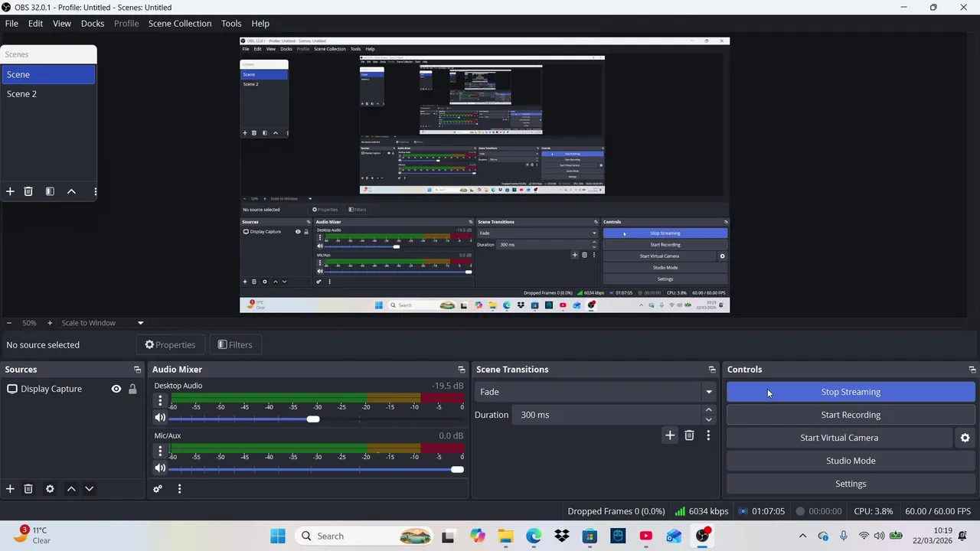Open Settings from Controls dock

[851, 484]
